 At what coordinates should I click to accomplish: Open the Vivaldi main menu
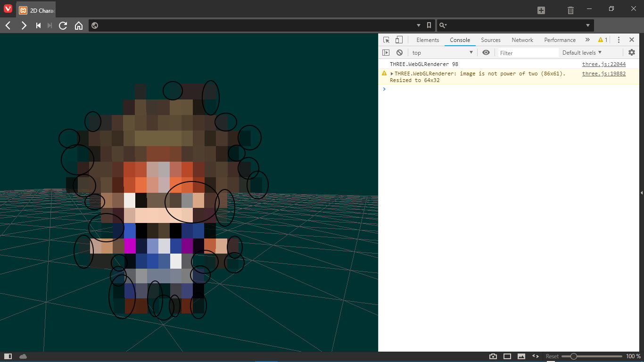(8, 9)
